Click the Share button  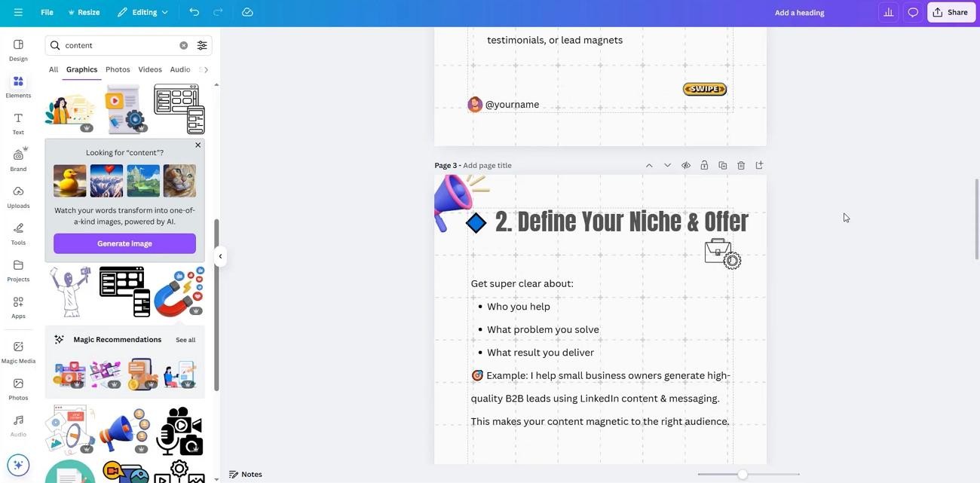pyautogui.click(x=951, y=12)
